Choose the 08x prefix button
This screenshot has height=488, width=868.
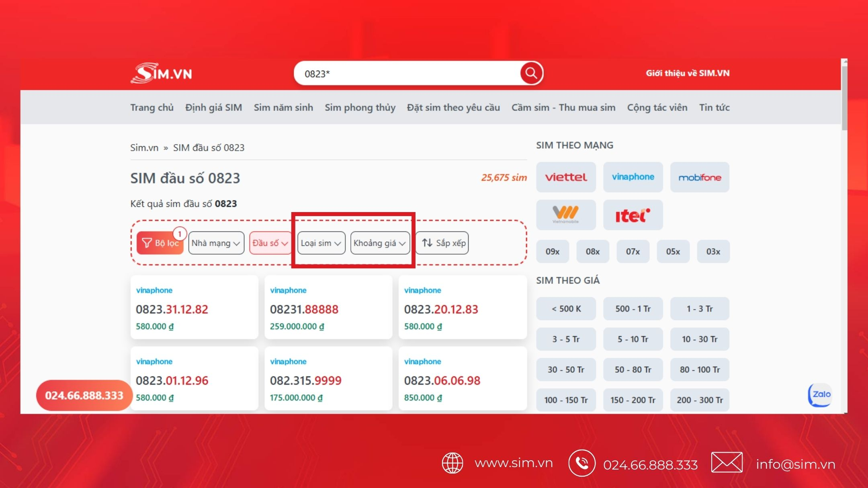point(593,251)
